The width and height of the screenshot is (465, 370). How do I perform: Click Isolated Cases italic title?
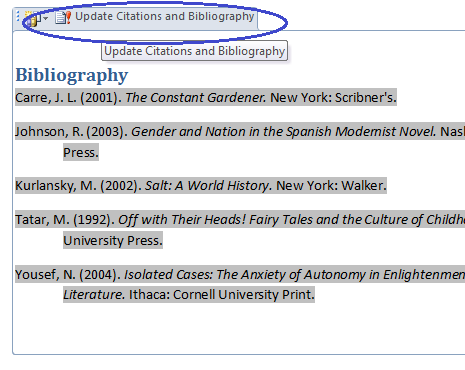pos(295,274)
